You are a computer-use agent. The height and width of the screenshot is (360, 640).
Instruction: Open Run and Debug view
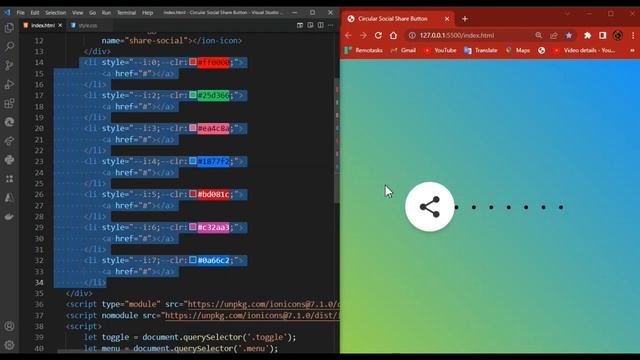[x=9, y=84]
